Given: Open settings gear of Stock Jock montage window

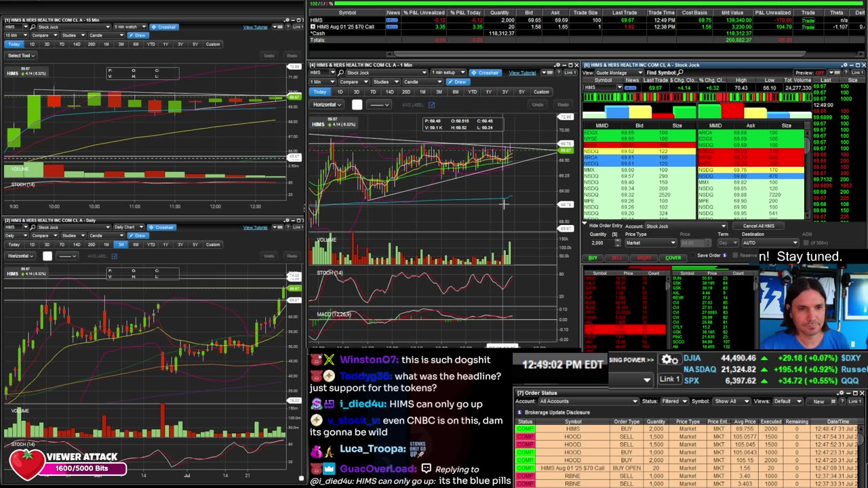Looking at the screenshot, I should click(x=845, y=65).
